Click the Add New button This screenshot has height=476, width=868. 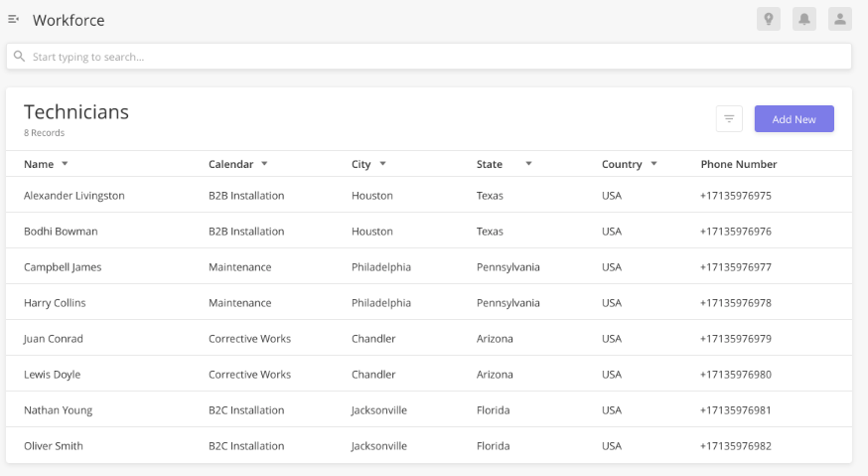click(x=794, y=118)
